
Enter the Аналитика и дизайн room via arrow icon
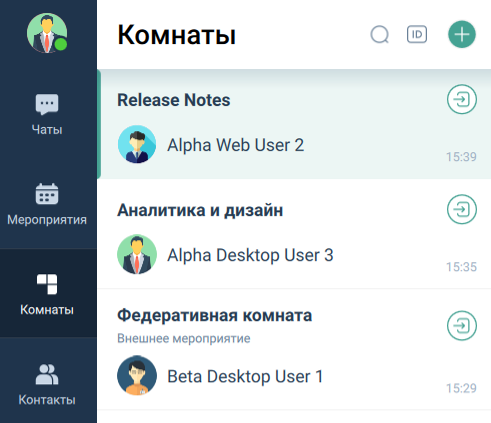pos(462,209)
